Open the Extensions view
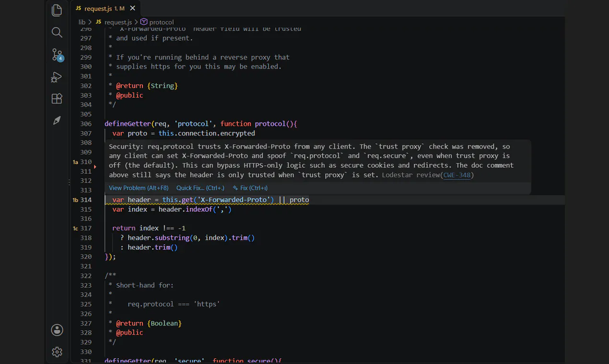The height and width of the screenshot is (364, 609). click(x=57, y=99)
